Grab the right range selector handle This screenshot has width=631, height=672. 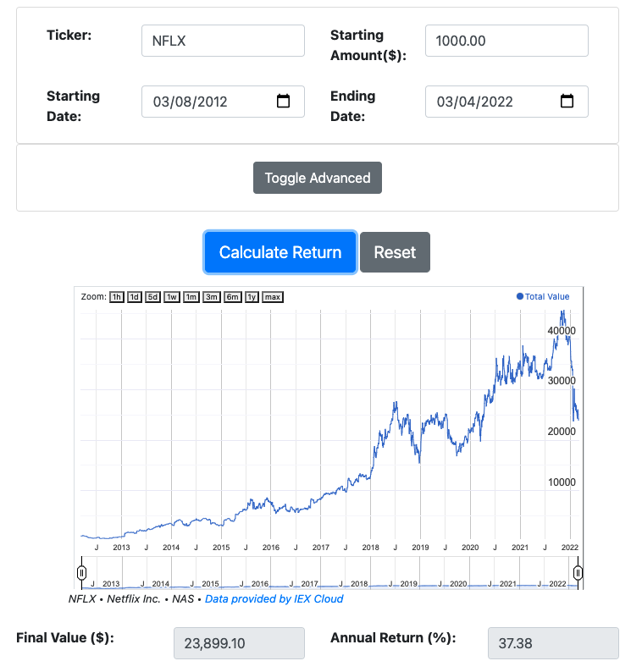[578, 573]
